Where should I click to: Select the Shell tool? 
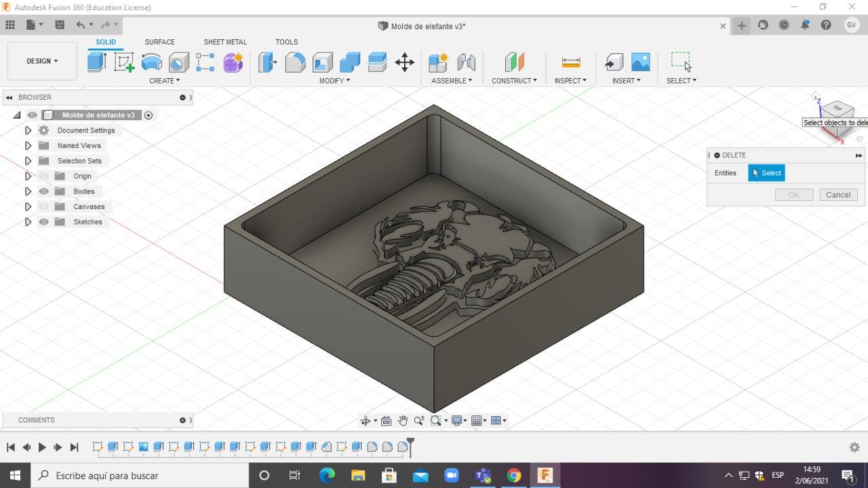tap(323, 62)
